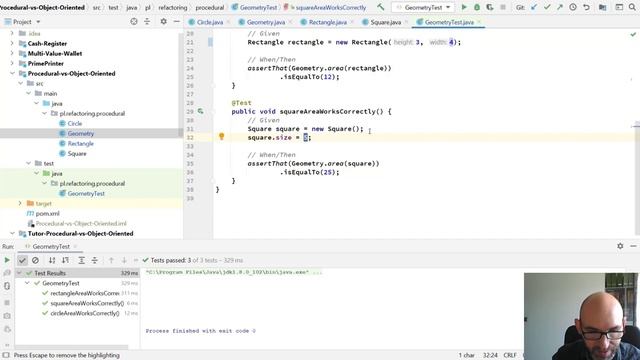
Task: Expand the target folder
Action: (x=20, y=203)
